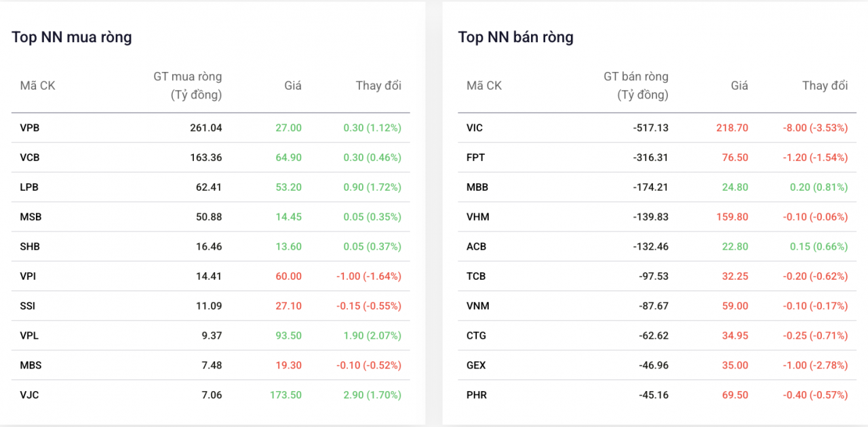Click MSB net buy value 50.88

coord(209,217)
